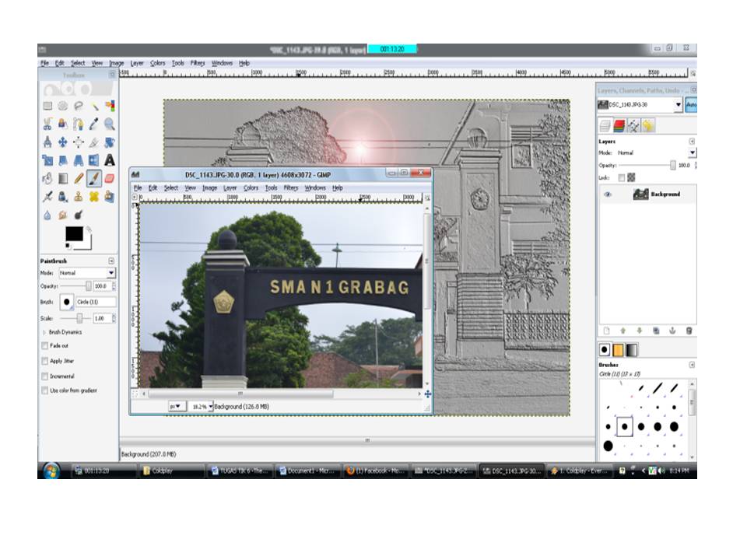This screenshot has height=560, width=747.
Task: Select the Foreground Select tool
Action: 63,124
